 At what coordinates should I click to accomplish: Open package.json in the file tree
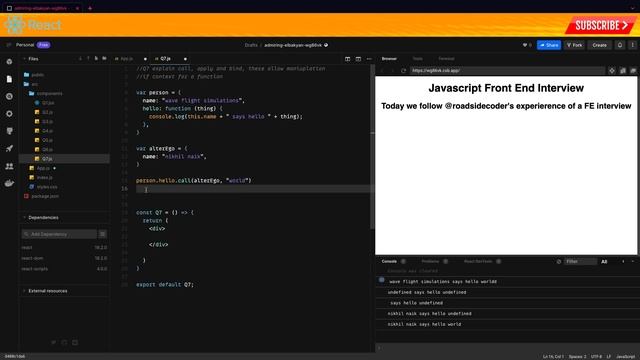click(45, 196)
